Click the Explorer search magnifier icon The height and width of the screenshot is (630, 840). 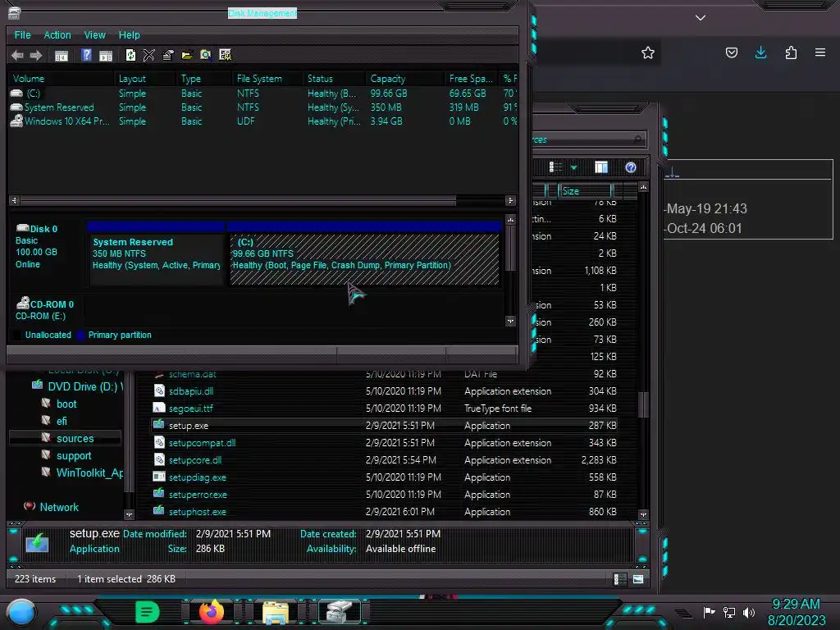(637, 139)
